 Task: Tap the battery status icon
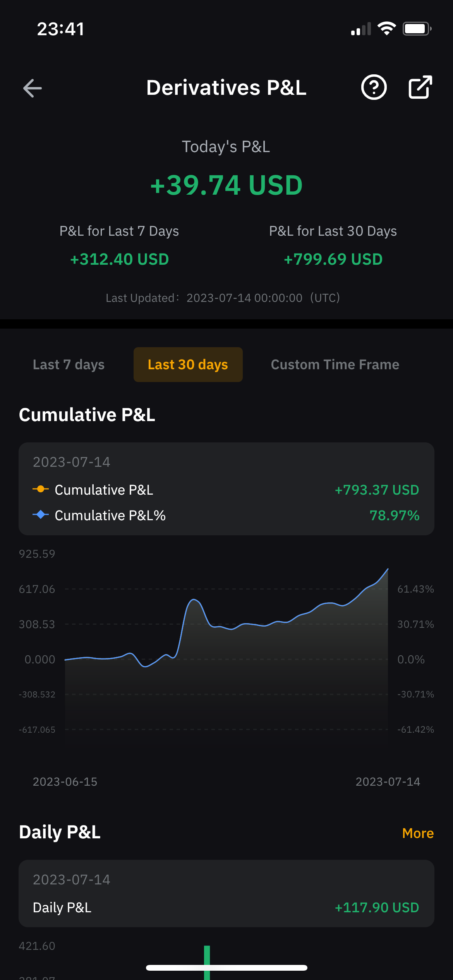tap(417, 29)
